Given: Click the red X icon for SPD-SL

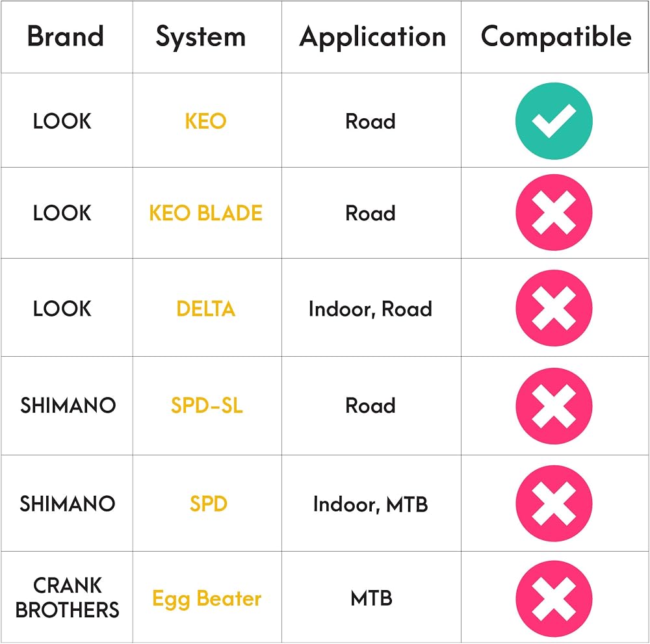Looking at the screenshot, I should 554,406.
